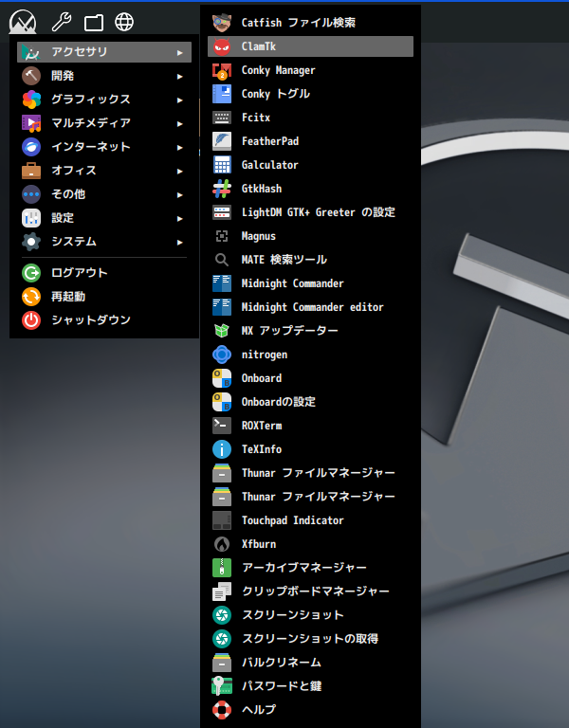
Task: Open the first Thunar ファイルマネージャー entry icon
Action: 222,473
